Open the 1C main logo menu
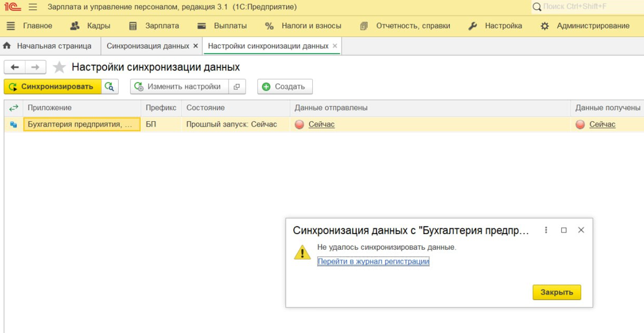Viewport: 644px width, 333px height. coord(13,7)
